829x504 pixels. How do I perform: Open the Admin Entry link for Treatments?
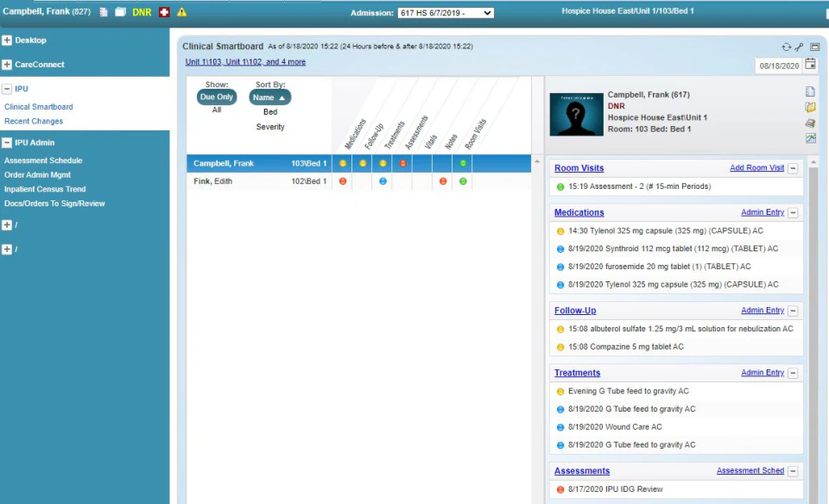(x=763, y=372)
